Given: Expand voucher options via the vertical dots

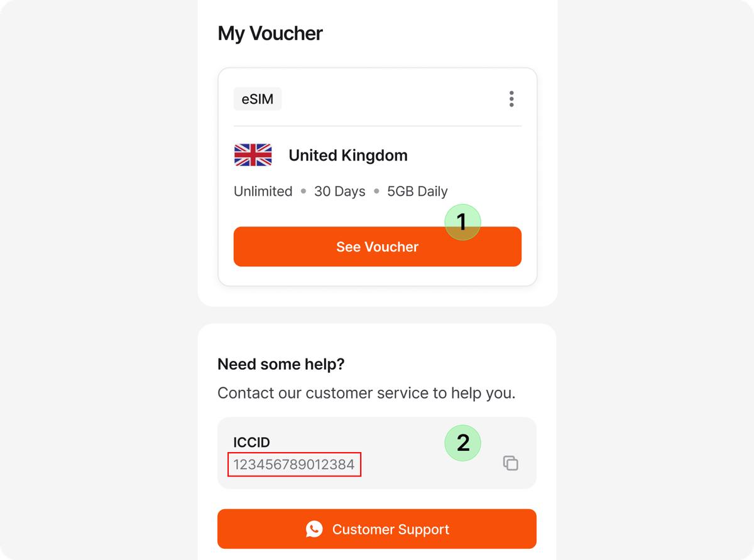Looking at the screenshot, I should pyautogui.click(x=511, y=99).
